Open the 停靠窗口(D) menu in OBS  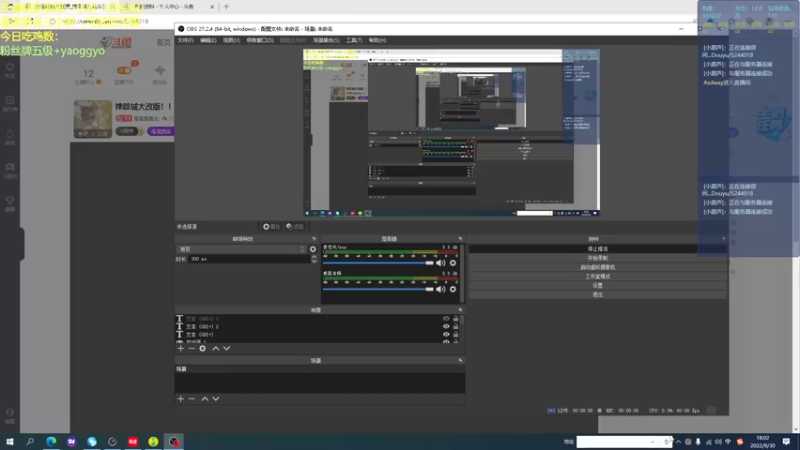click(260, 40)
